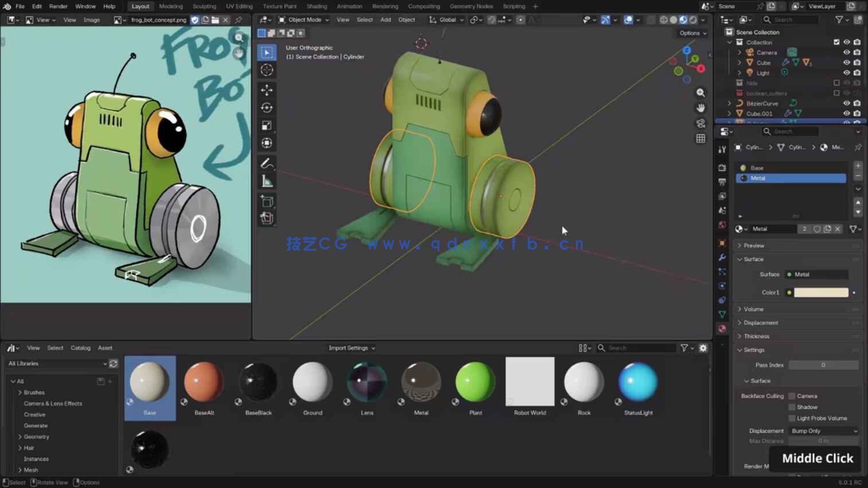Viewport: 868px width, 488px height.
Task: Enable the boolean_cutters collection checkbox
Action: coord(836,93)
